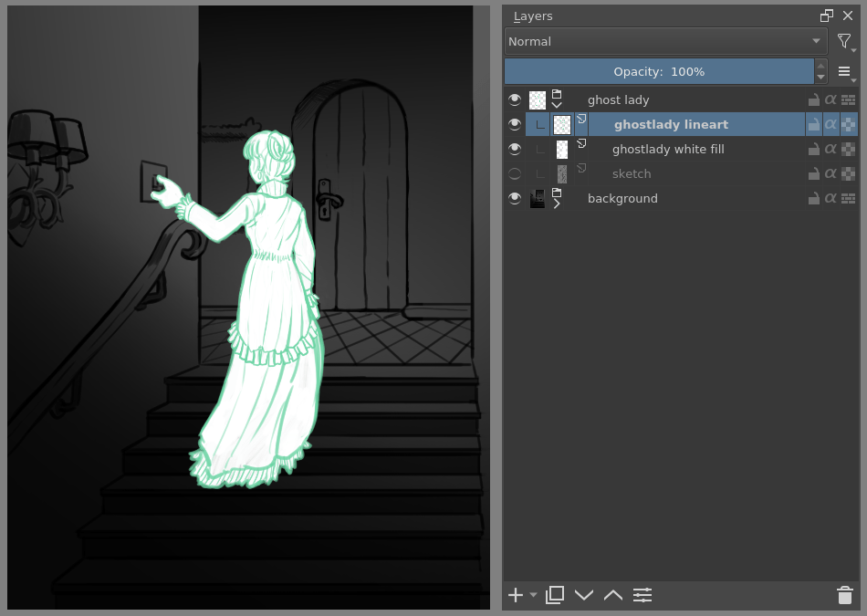
Task: Delete the current layer with the trash icon
Action: pyautogui.click(x=844, y=595)
